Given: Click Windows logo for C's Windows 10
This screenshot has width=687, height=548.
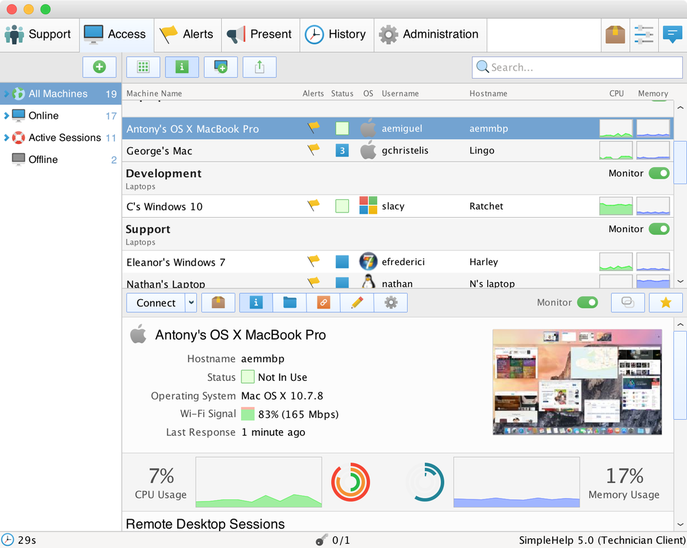Looking at the screenshot, I should pos(368,205).
